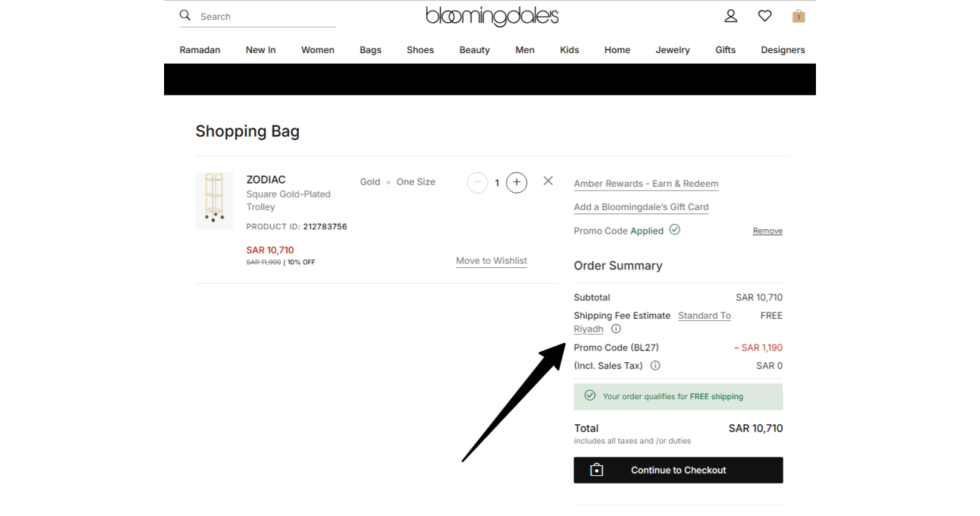Remove the Zodiac trolley with X icon

(548, 181)
